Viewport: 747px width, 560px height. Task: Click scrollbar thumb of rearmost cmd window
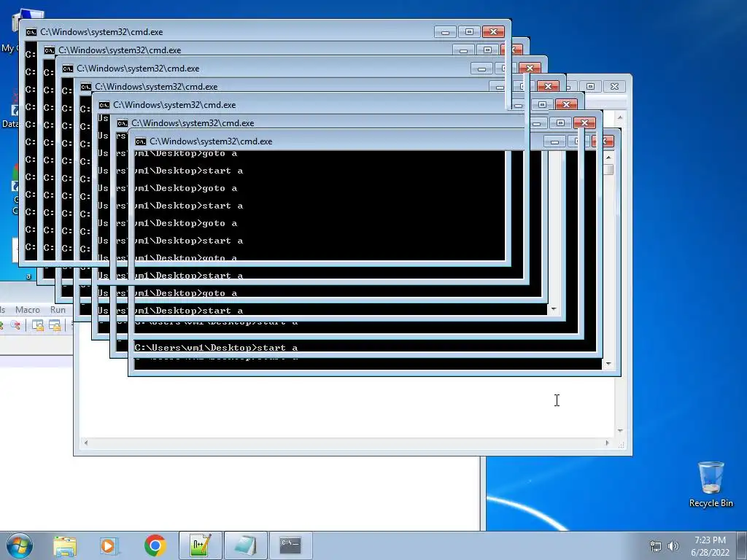pos(608,169)
